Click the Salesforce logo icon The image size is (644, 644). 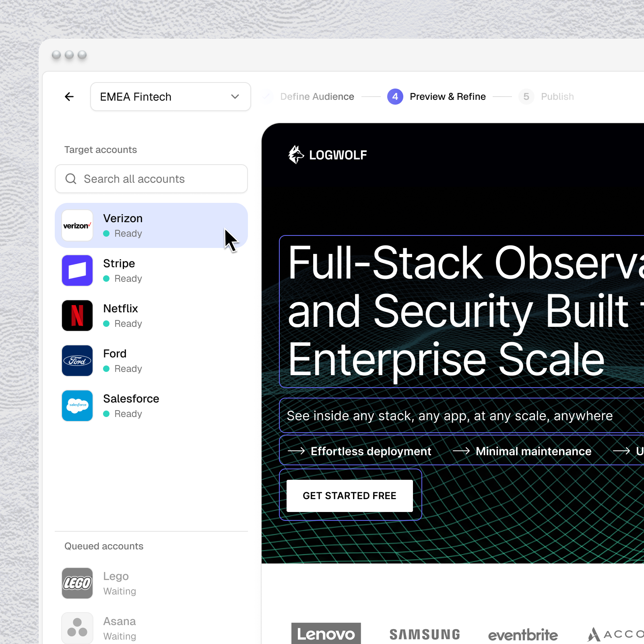tap(77, 406)
